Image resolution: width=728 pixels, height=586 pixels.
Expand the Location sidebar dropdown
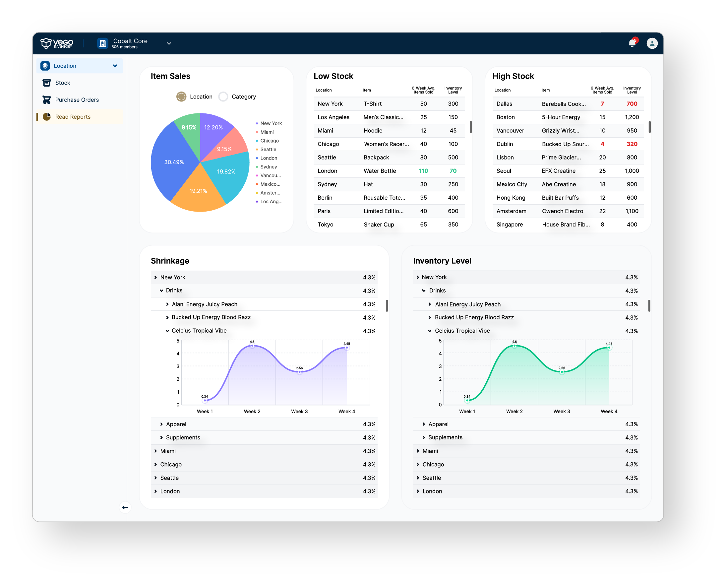(115, 66)
